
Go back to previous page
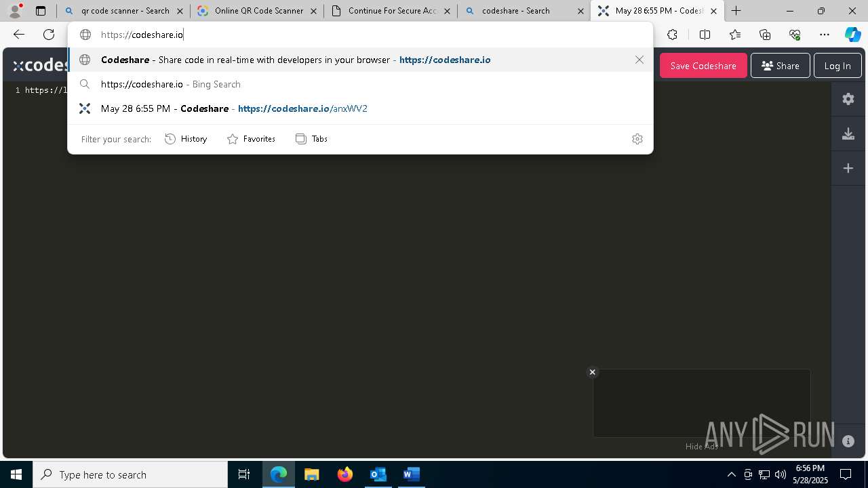click(x=19, y=35)
